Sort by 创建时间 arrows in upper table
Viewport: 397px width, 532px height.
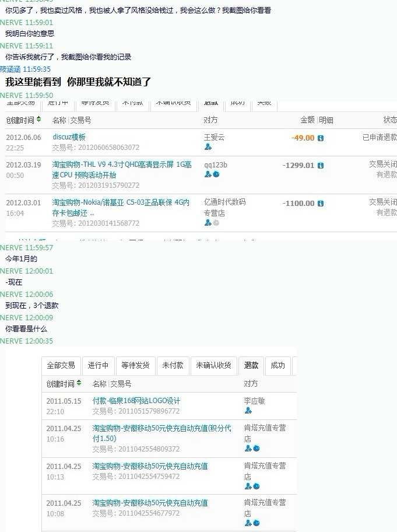pos(39,120)
